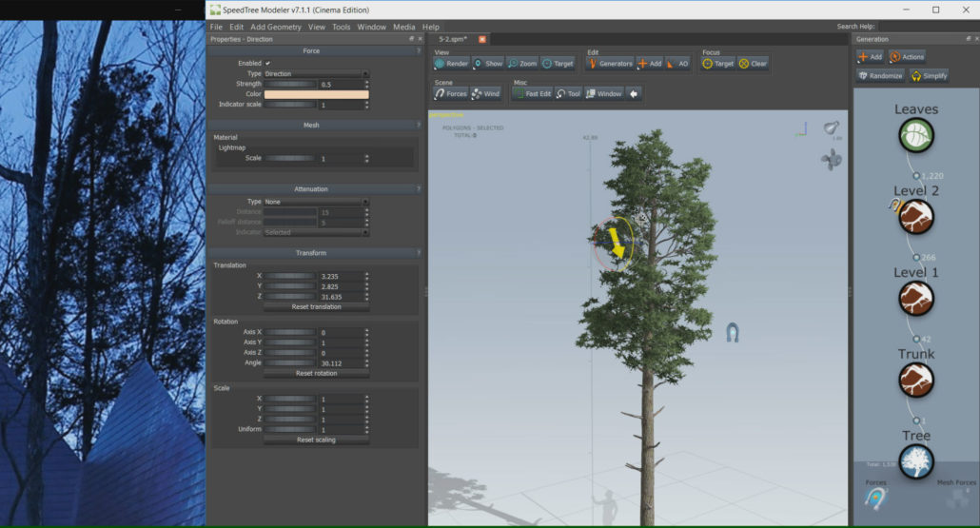Click the yellow direction force arrow
The width and height of the screenshot is (980, 528).
(x=616, y=243)
